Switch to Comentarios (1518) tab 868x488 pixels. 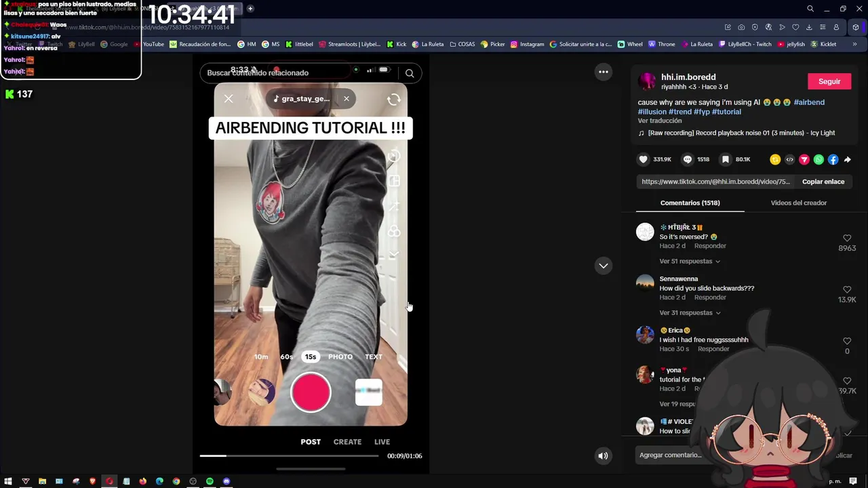[x=690, y=203]
